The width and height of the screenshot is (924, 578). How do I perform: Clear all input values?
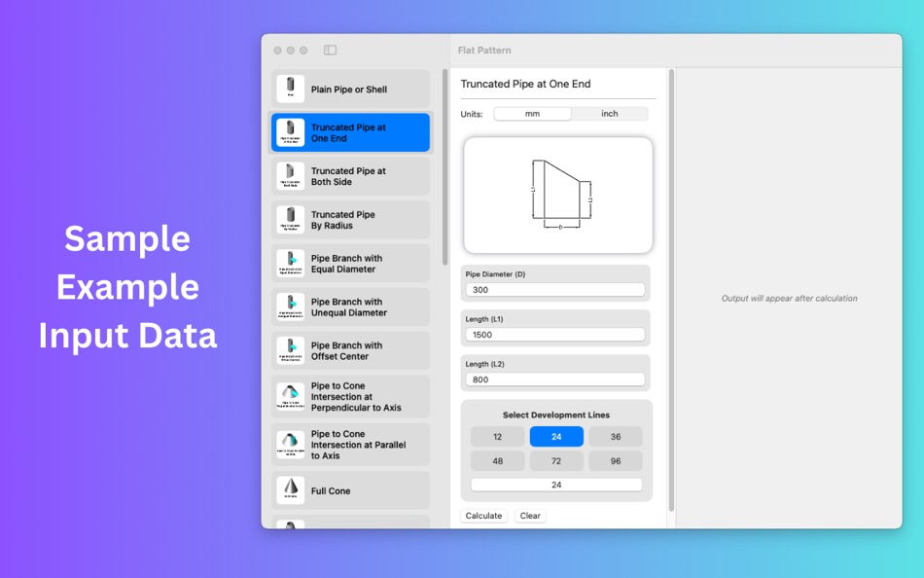click(x=529, y=516)
